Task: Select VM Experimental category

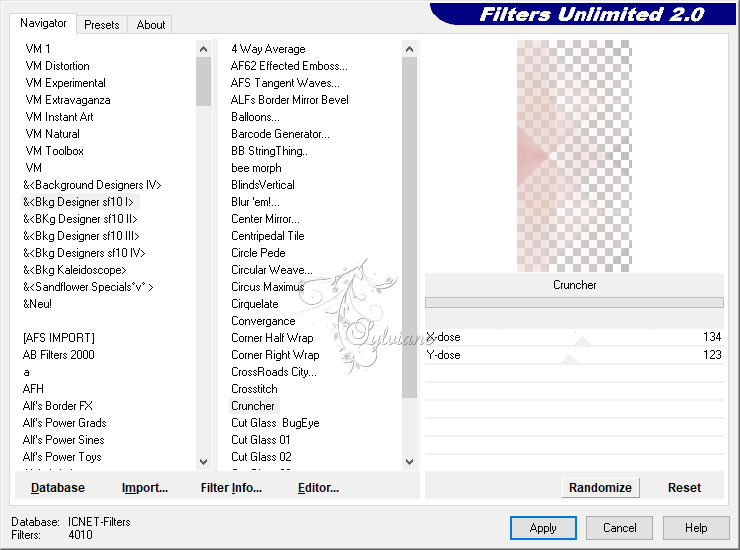Action: tap(66, 83)
